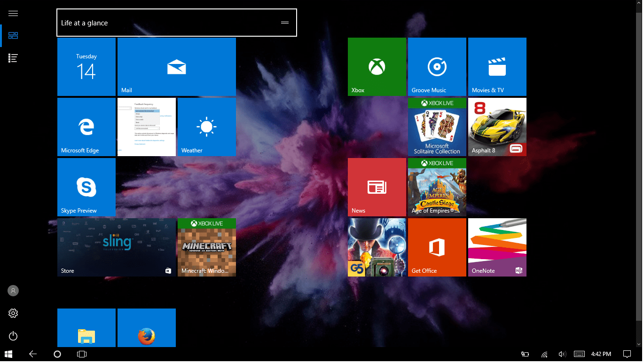Launch Firefox tile
This screenshot has width=644, height=364.
147,328
